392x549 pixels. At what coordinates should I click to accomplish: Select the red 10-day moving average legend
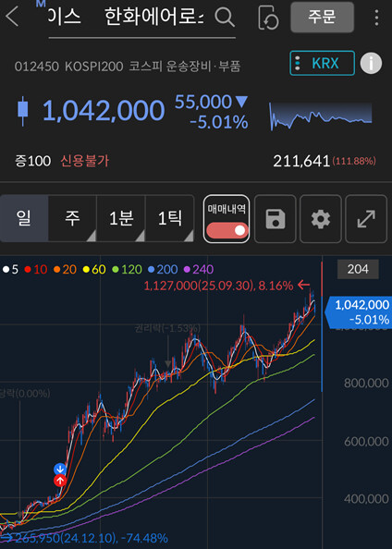tap(36, 269)
